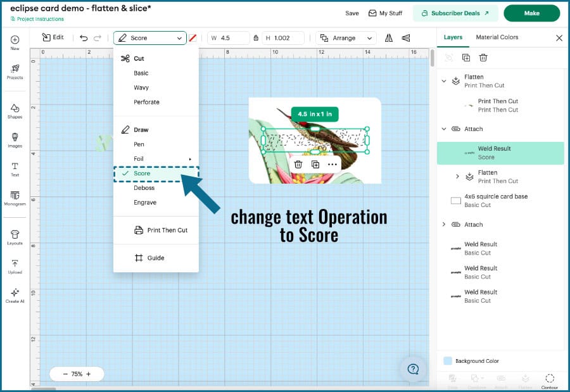Image resolution: width=570 pixels, height=392 pixels.
Task: Expand the lower Attach group
Action: click(x=444, y=224)
